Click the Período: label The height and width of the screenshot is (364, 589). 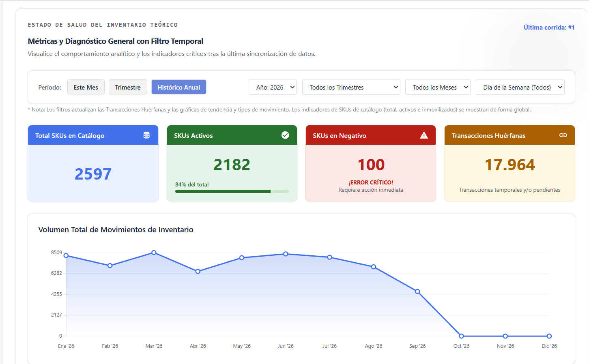(49, 87)
